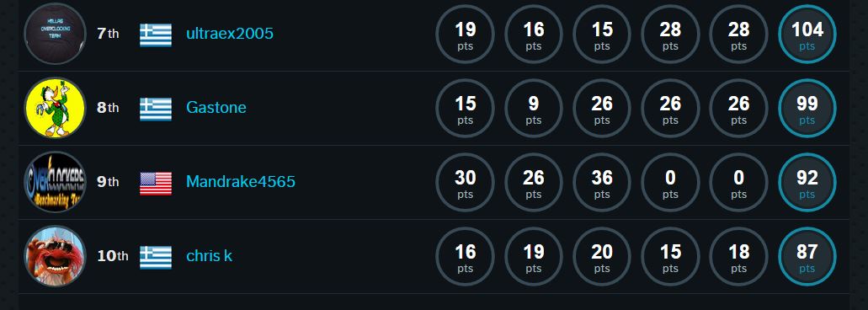868x310 pixels.
Task: Select chris k's 87 pts total circle
Action: [x=807, y=257]
